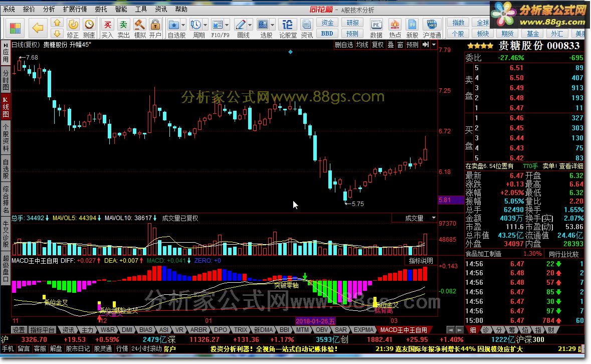
Task: Toggle 叠 overlay on chart
Action: click(391, 45)
